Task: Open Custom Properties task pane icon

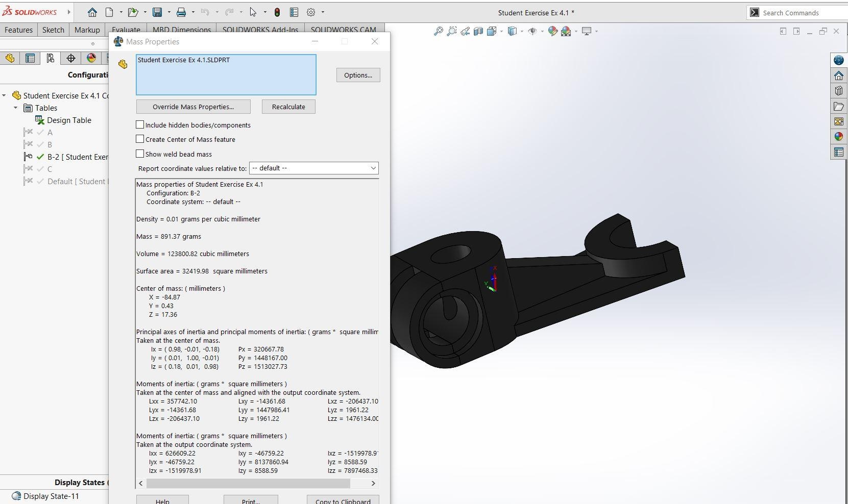Action: tap(839, 152)
